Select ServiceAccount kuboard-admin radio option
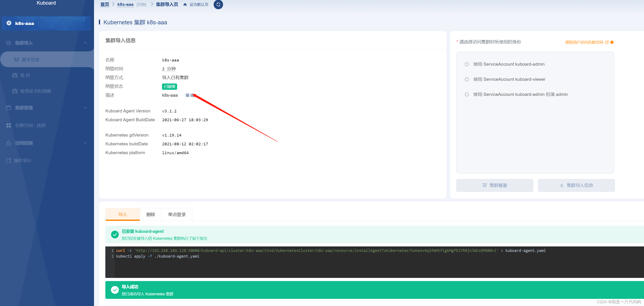Viewport: 644px width, 306px height. (x=466, y=64)
